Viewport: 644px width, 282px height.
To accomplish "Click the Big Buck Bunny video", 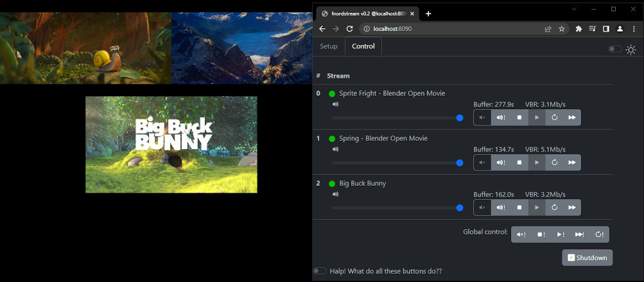I will (x=171, y=145).
